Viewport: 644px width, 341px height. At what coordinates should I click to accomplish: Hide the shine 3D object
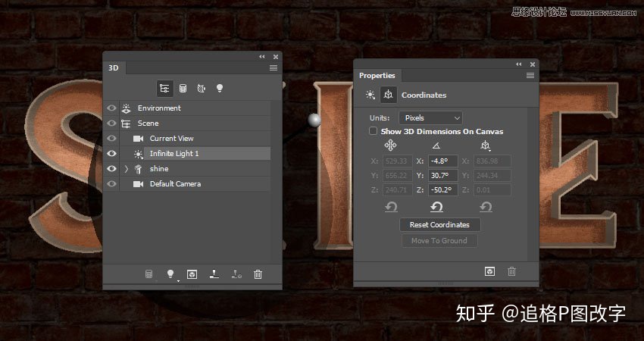point(111,169)
